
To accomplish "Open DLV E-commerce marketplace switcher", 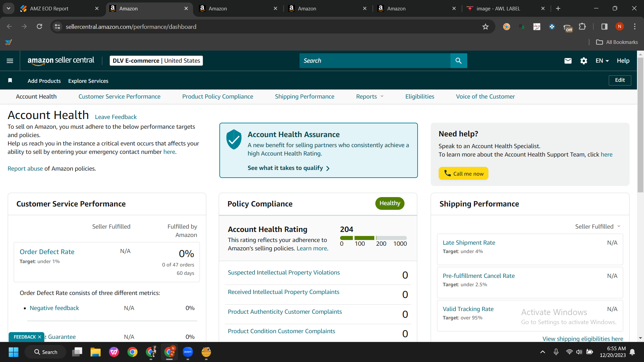I will [156, 61].
